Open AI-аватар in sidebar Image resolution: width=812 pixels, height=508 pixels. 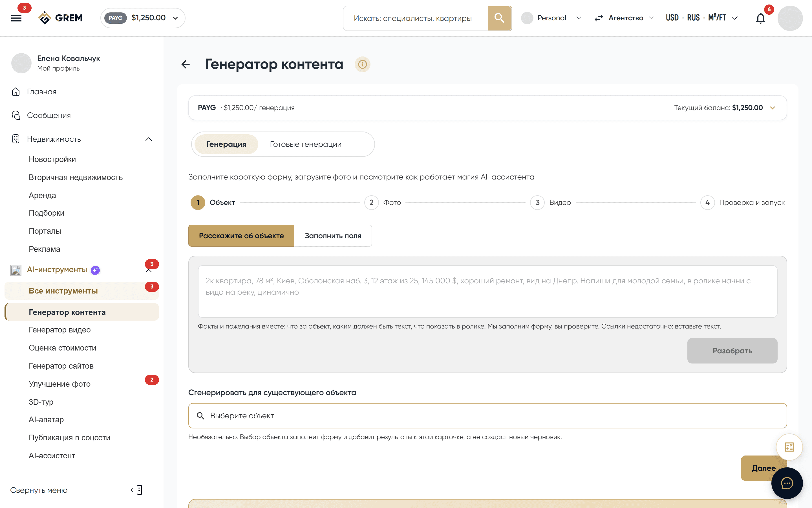click(46, 419)
